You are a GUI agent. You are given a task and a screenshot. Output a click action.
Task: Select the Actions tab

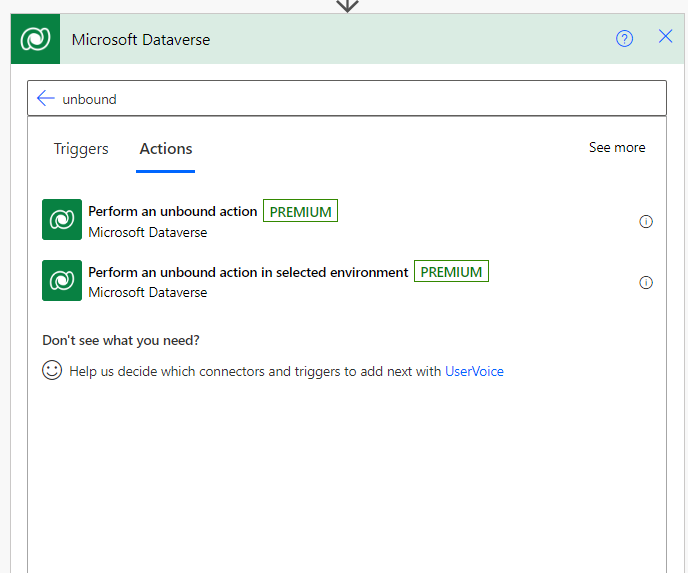(x=166, y=149)
